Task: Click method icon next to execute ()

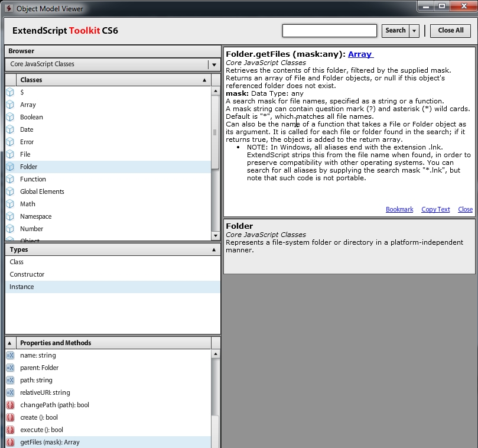Action: (10, 430)
